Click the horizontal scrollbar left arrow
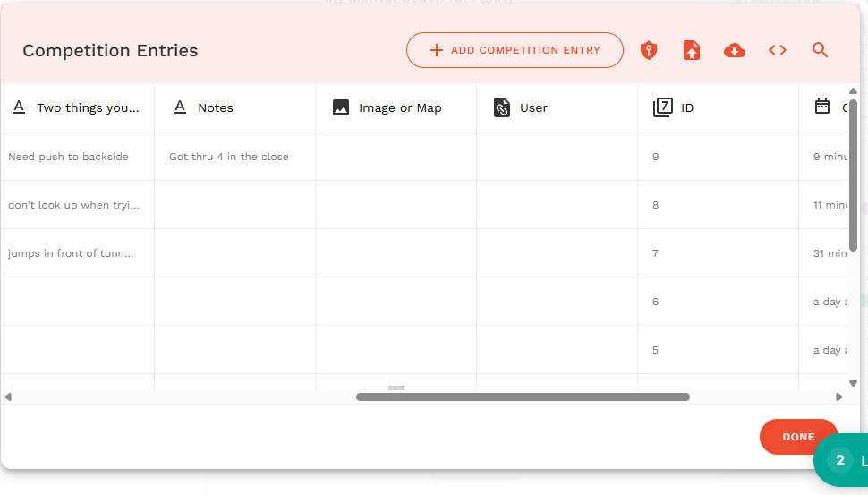 point(8,397)
